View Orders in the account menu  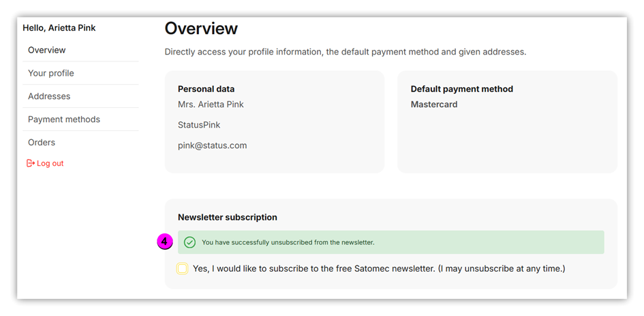point(42,143)
